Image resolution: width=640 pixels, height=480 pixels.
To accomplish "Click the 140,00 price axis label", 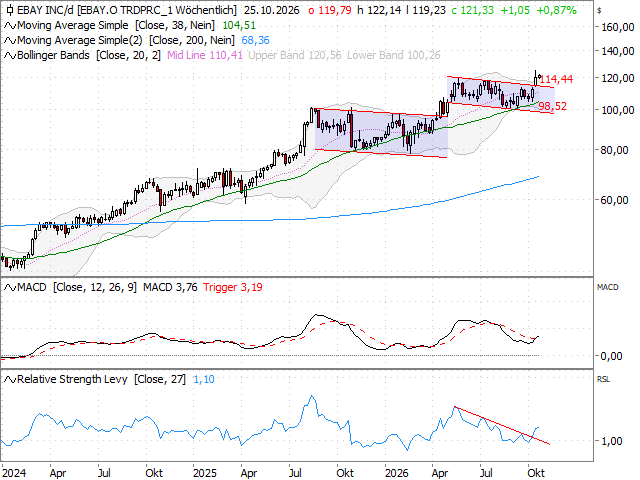I will coord(618,51).
